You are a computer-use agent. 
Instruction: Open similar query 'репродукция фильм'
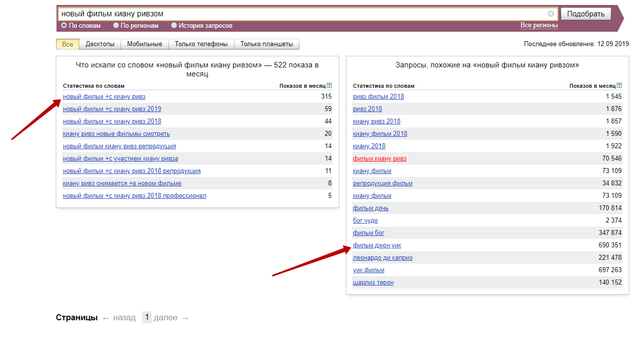383,183
